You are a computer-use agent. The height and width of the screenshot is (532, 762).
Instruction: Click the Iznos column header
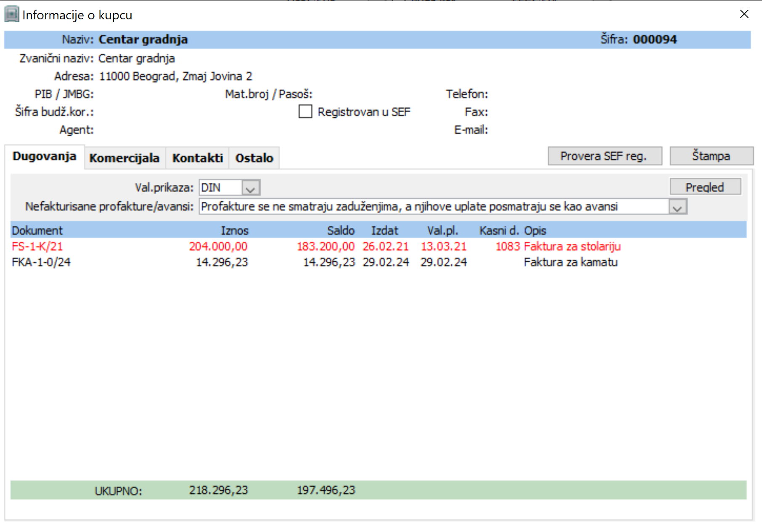point(235,231)
